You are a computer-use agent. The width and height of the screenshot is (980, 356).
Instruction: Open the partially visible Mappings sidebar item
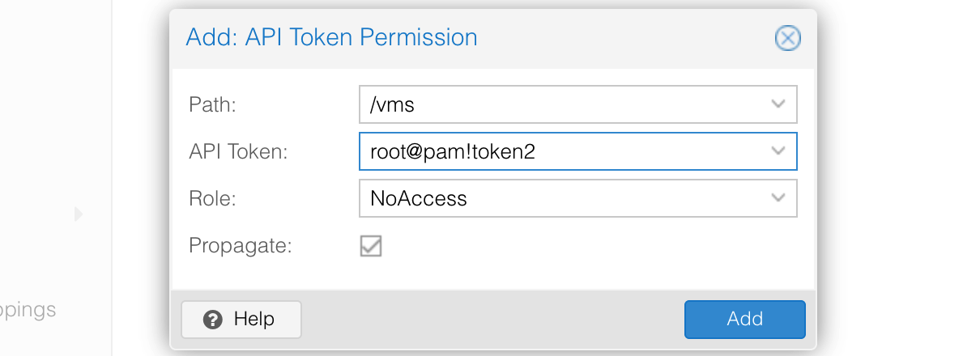(x=28, y=309)
